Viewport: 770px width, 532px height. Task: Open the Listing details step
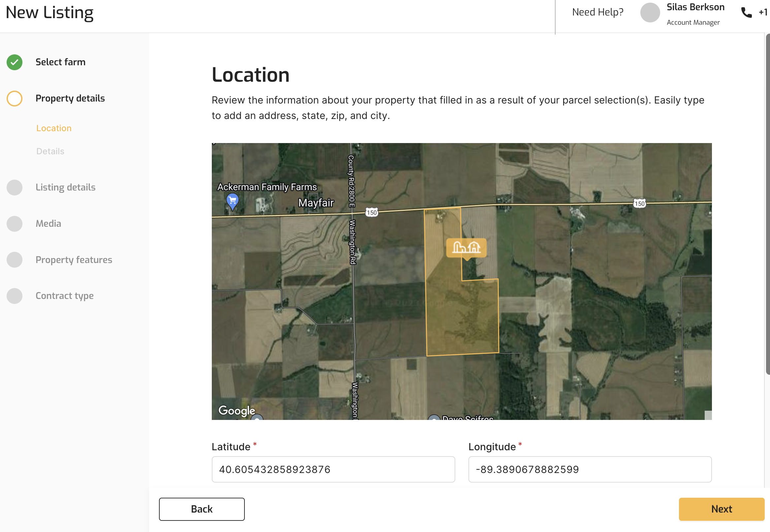65,187
